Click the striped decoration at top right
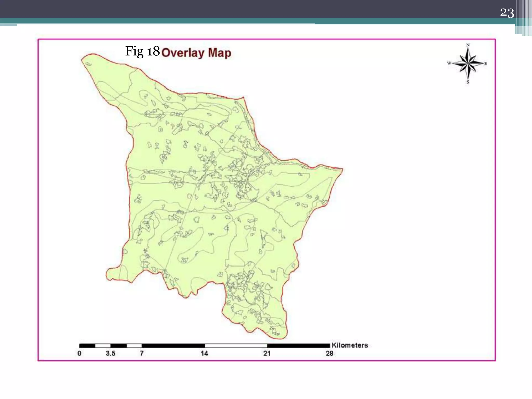Screen dimensions: 532x399 [x=523, y=18]
